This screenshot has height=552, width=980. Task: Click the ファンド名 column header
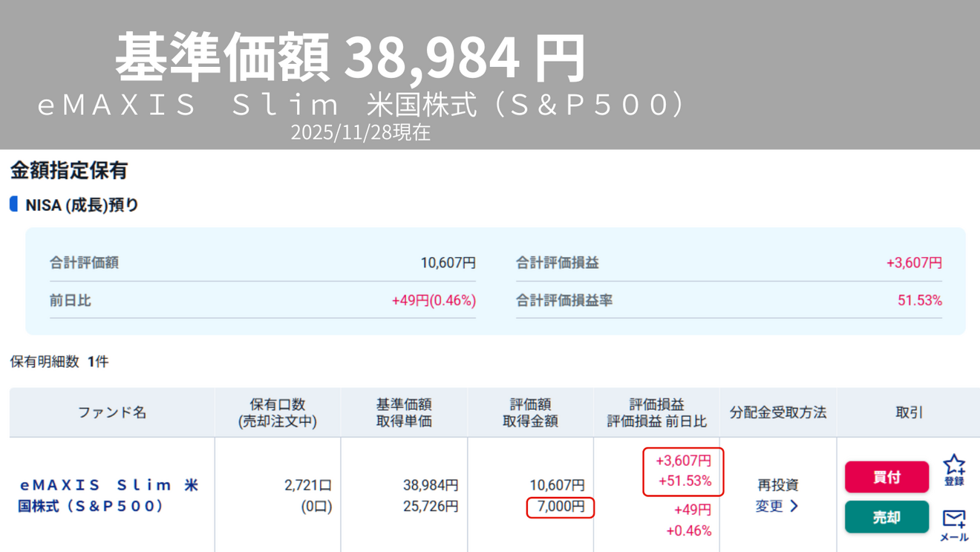tap(112, 412)
